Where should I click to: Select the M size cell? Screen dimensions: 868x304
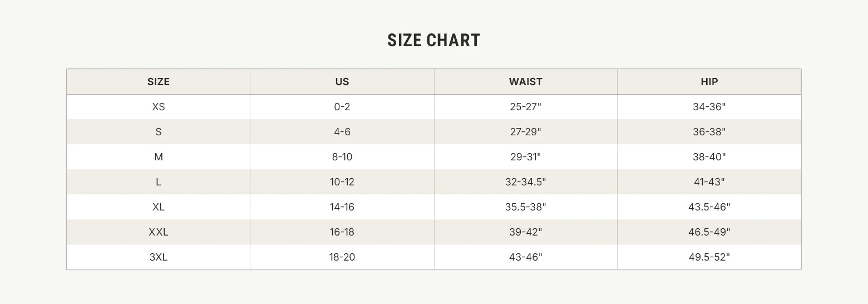(x=159, y=157)
